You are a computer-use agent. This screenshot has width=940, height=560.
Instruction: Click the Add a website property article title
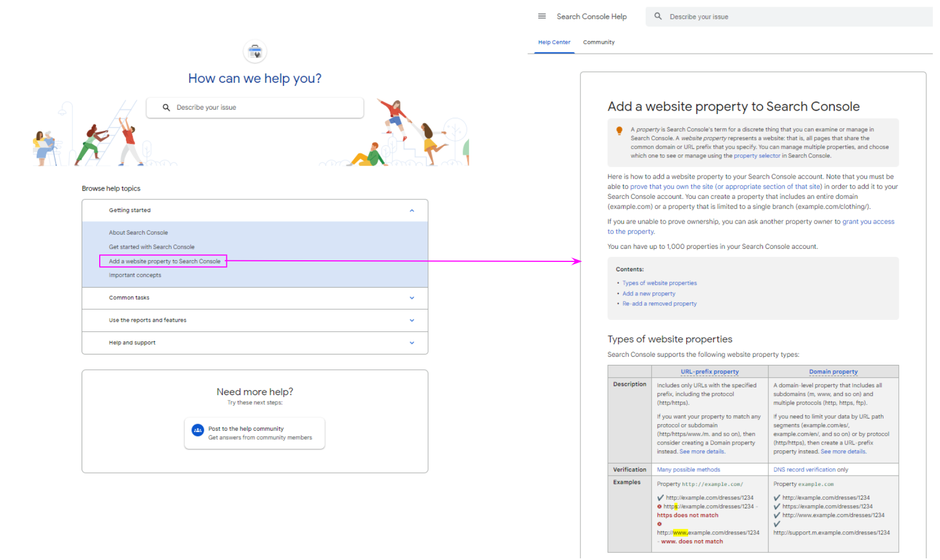tap(733, 106)
